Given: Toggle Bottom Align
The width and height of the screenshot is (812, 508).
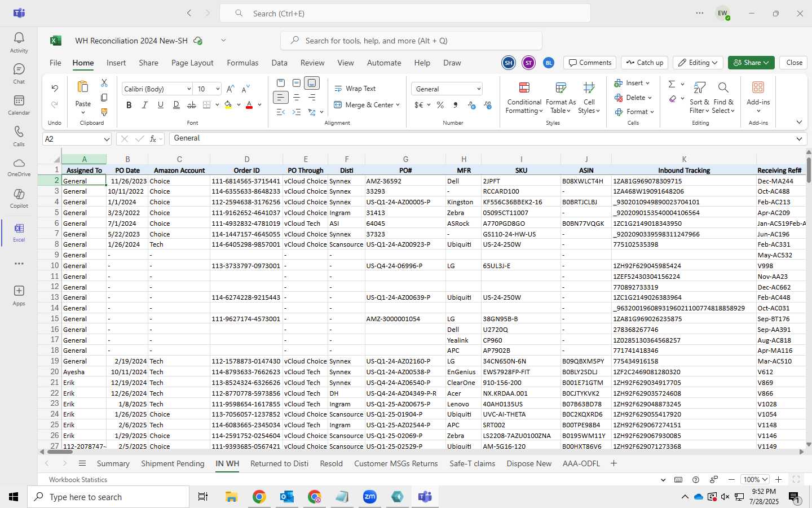Looking at the screenshot, I should [x=312, y=83].
